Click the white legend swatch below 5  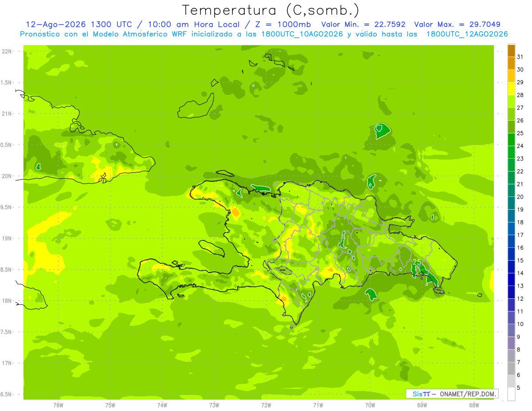click(x=511, y=394)
